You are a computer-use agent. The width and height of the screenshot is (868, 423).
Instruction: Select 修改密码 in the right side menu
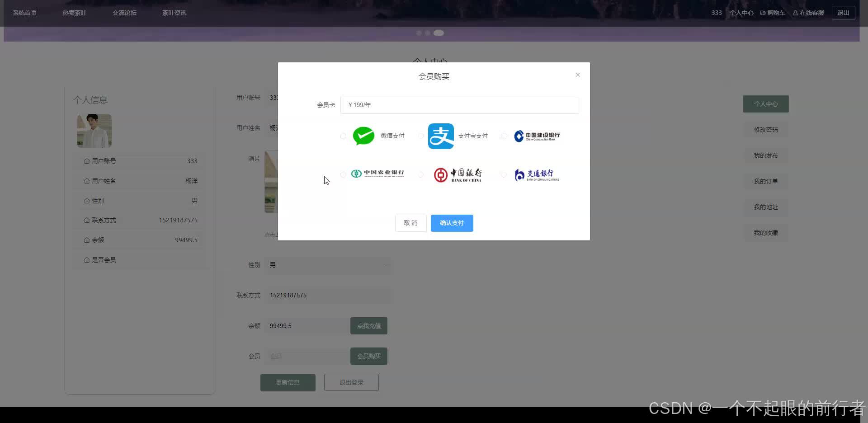[766, 130]
